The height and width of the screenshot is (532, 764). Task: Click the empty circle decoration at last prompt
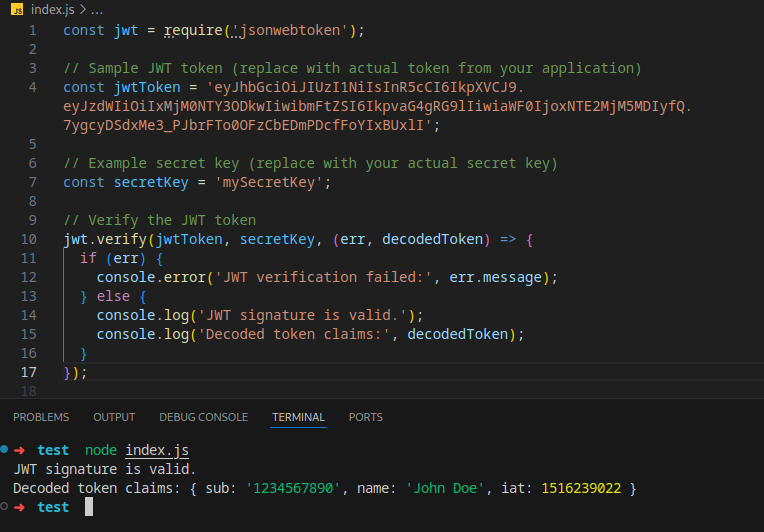coord(4,506)
